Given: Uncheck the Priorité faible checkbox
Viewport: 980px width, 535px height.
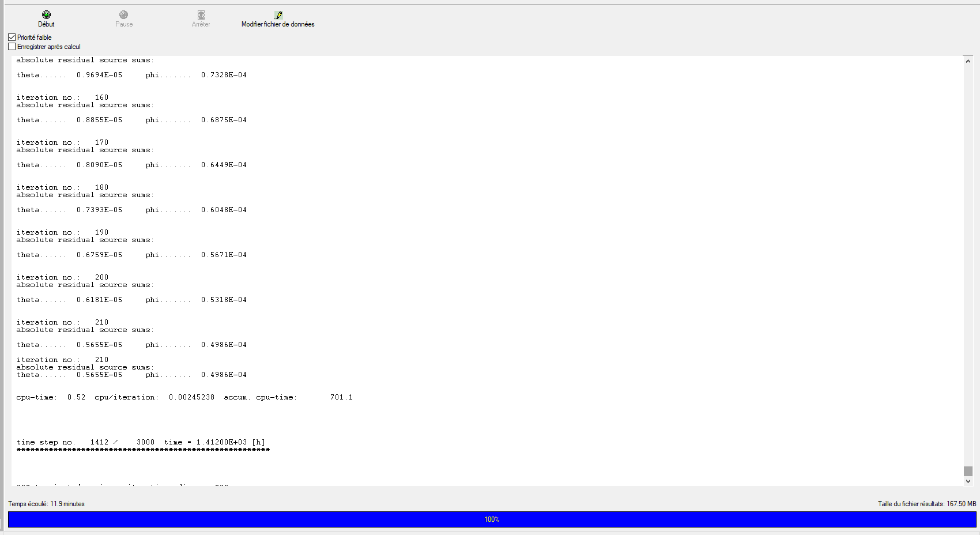Looking at the screenshot, I should coord(12,37).
